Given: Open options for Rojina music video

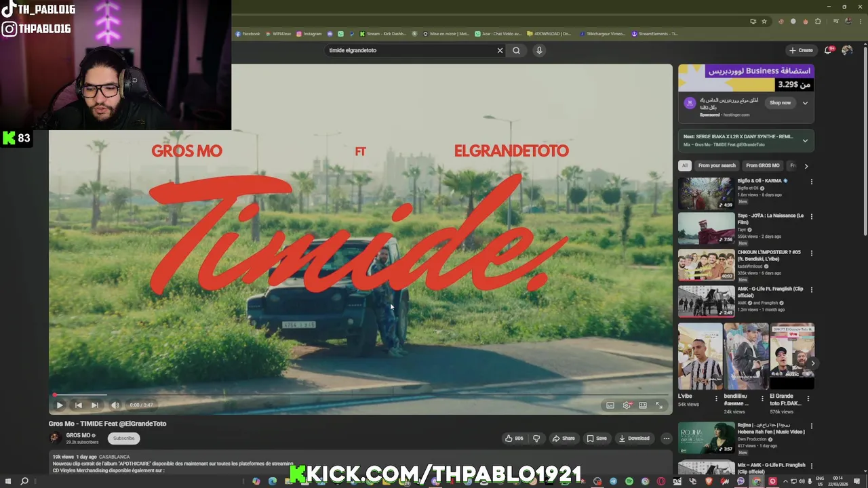Looking at the screenshot, I should (811, 427).
